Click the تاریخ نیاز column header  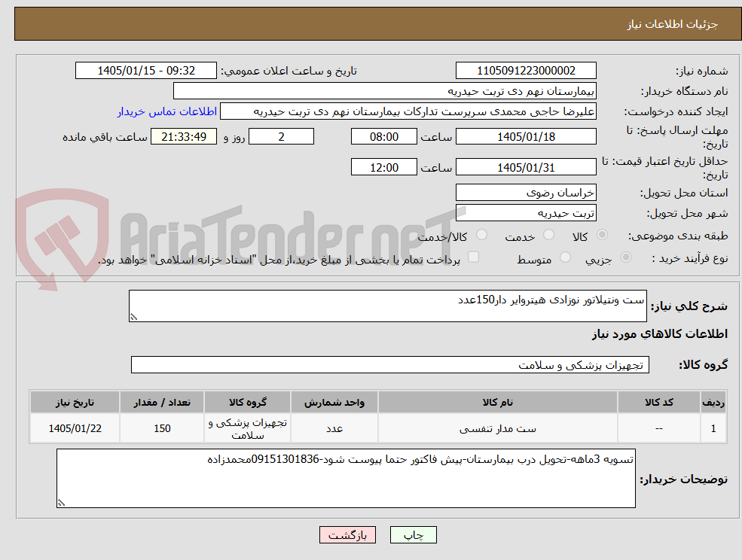click(x=75, y=402)
